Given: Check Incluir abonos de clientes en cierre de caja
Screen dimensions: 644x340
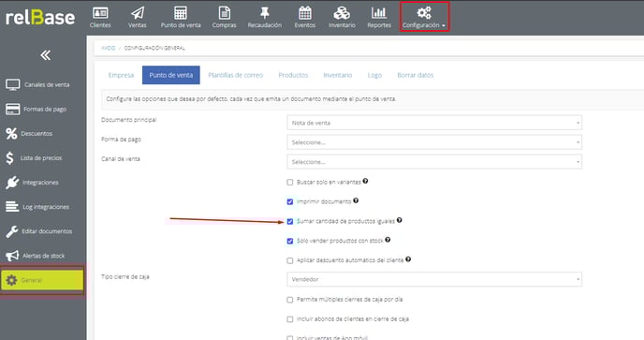Looking at the screenshot, I should click(x=290, y=319).
